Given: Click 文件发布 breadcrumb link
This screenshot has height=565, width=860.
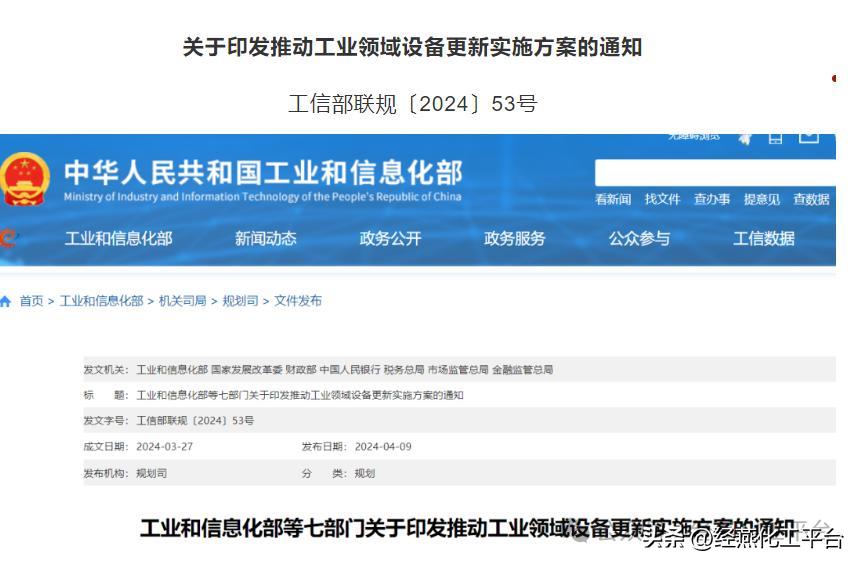Looking at the screenshot, I should pos(298,301).
